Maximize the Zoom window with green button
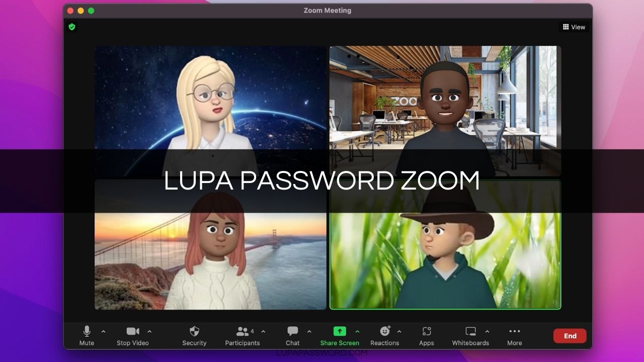The image size is (644, 362). (x=91, y=11)
